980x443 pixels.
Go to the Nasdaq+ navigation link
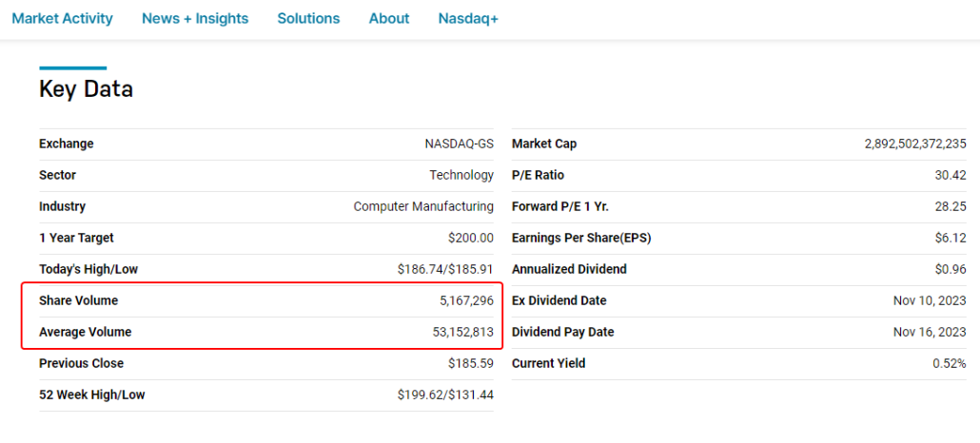(x=468, y=18)
